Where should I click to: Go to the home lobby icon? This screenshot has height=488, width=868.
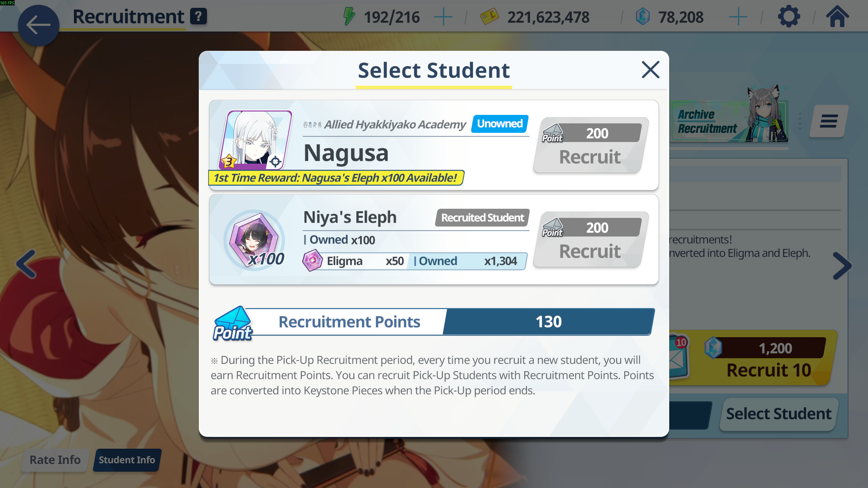837,16
